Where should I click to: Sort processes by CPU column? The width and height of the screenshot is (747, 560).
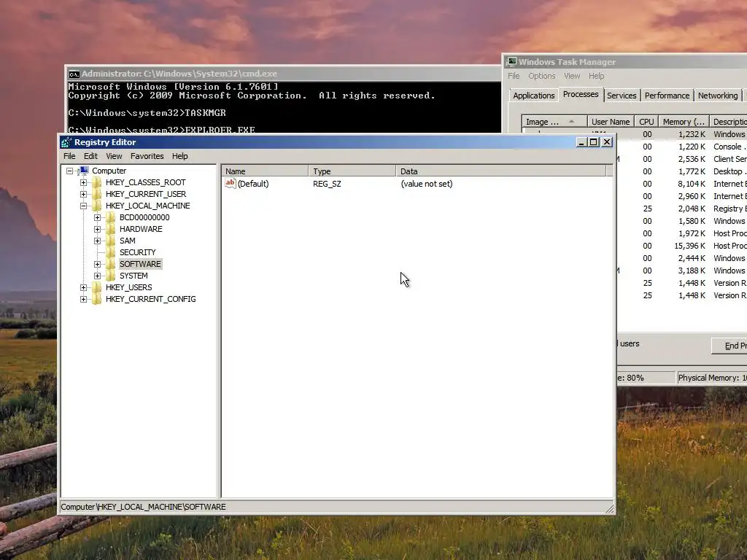[646, 122]
